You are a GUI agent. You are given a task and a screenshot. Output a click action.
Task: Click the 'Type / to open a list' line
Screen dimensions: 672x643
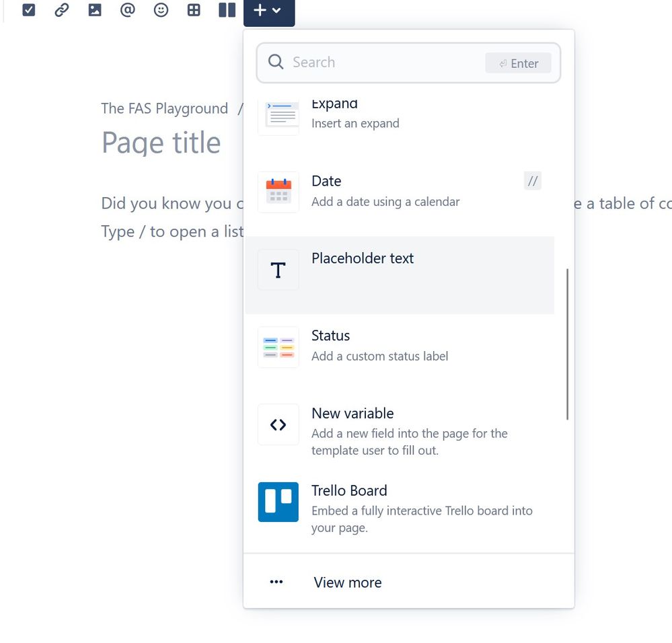(x=172, y=232)
